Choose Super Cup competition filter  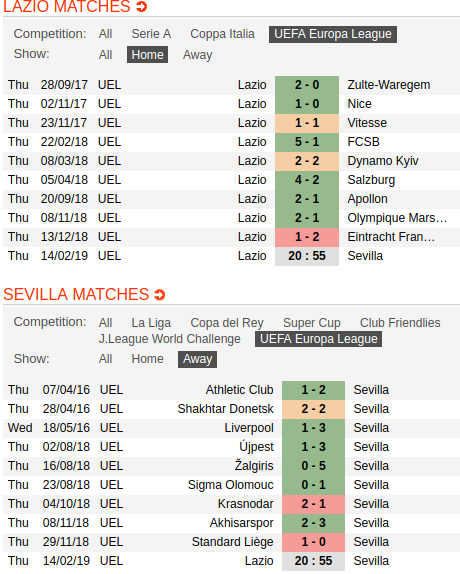click(x=312, y=323)
